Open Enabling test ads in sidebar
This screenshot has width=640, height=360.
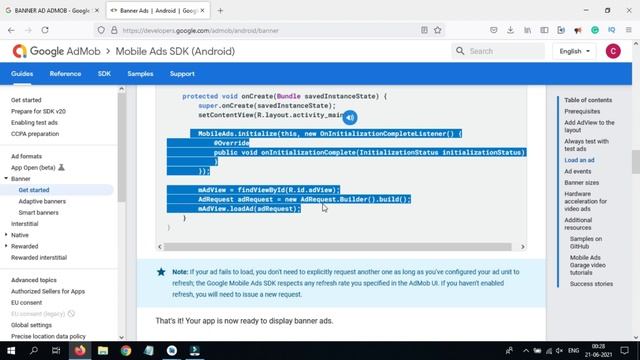coord(34,122)
